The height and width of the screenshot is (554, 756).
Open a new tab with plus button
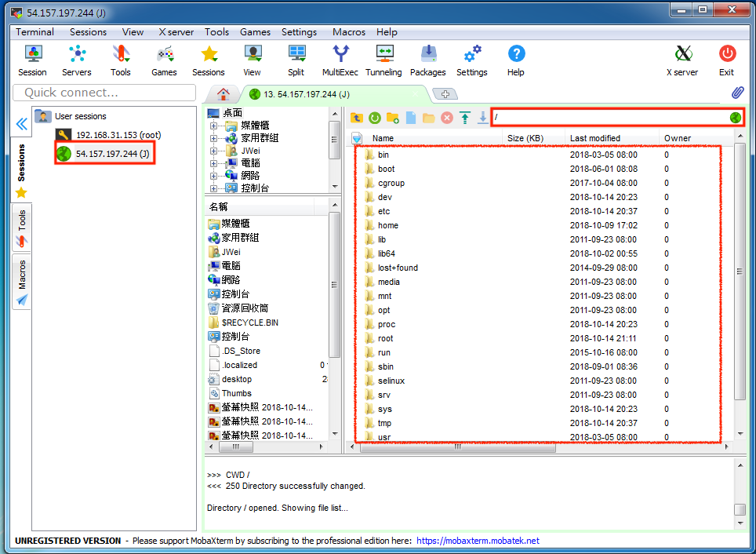pyautogui.click(x=445, y=94)
